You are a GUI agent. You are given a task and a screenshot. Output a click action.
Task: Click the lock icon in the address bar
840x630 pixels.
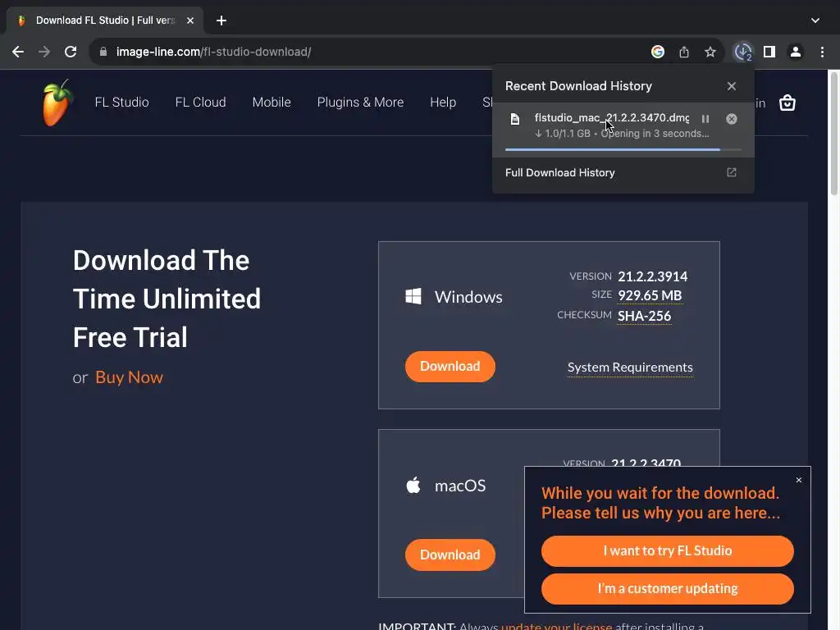(x=103, y=52)
